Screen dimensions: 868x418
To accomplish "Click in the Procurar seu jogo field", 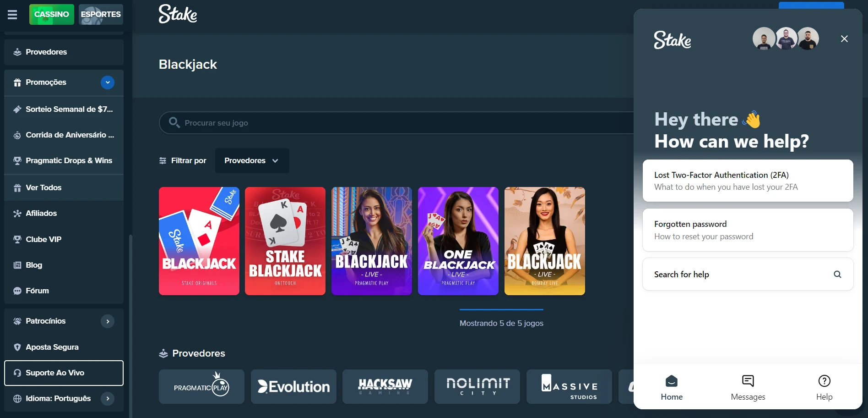I will pyautogui.click(x=396, y=123).
